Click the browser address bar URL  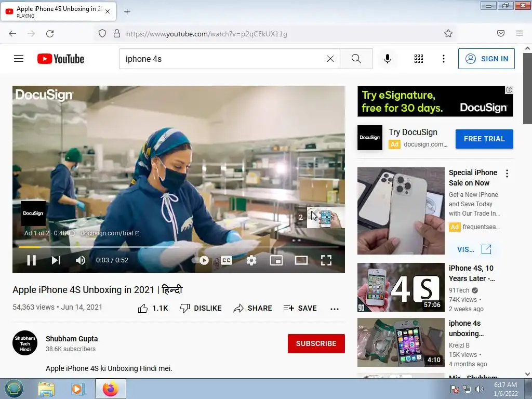[x=206, y=34]
